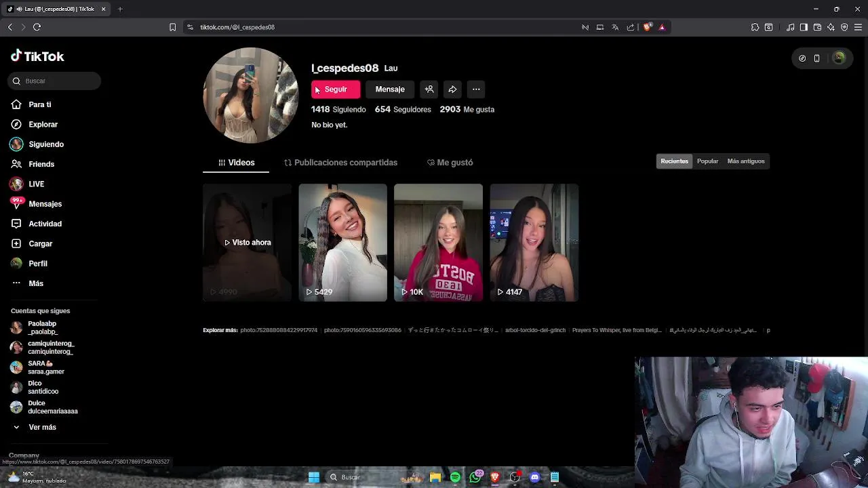Image resolution: width=868 pixels, height=488 pixels.
Task: Switch to the Me gustó tab
Action: pos(450,163)
